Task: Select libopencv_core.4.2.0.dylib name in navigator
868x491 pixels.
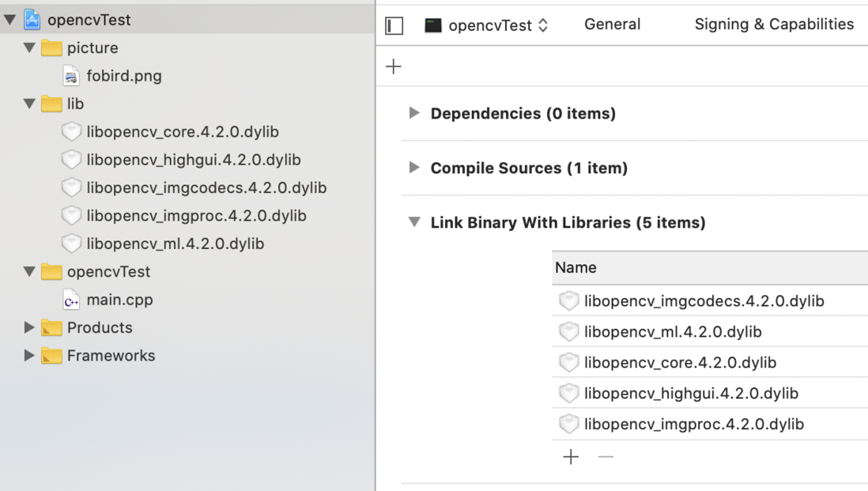Action: 183,132
